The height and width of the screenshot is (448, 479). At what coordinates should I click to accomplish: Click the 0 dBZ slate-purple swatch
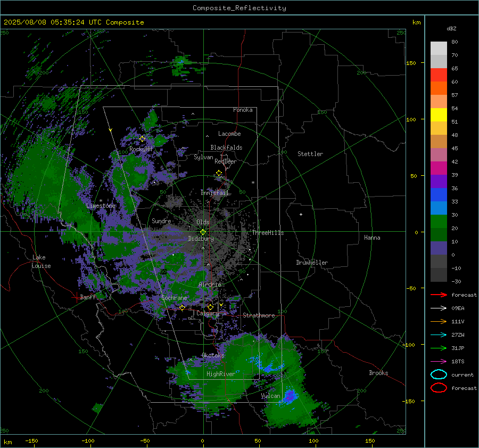[x=439, y=248]
